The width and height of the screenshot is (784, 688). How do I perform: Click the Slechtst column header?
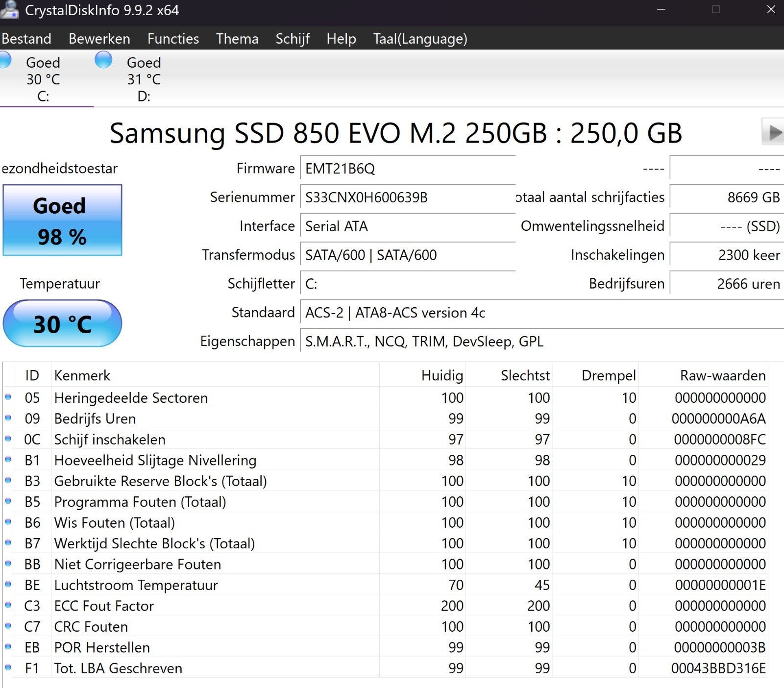(x=509, y=375)
